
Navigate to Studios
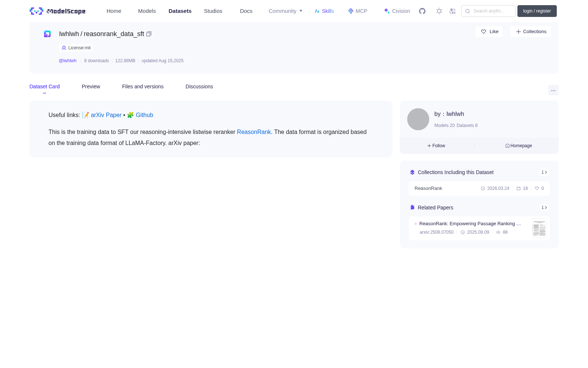[x=213, y=11]
